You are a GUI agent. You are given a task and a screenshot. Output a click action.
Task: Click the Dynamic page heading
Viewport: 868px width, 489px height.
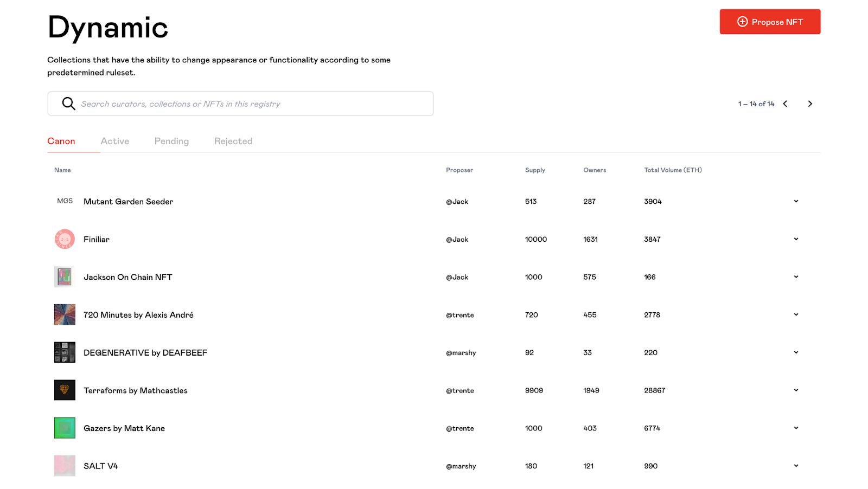108,28
